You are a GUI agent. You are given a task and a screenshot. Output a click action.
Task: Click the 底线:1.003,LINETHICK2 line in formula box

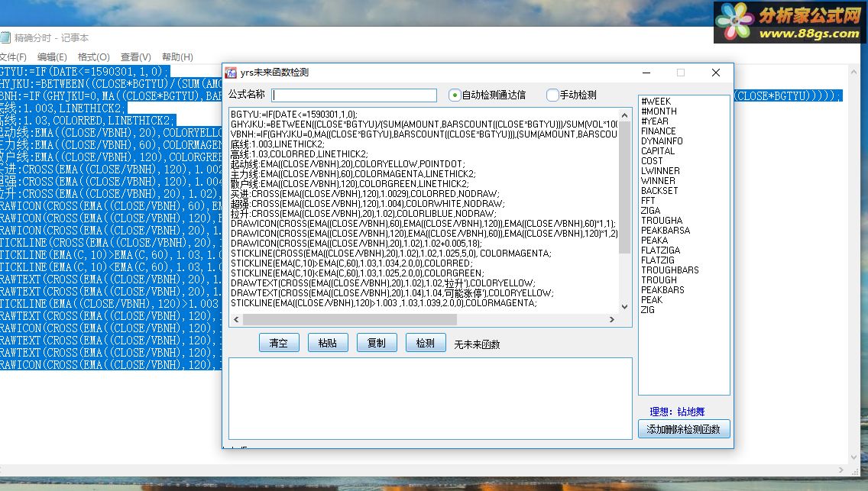[277, 144]
